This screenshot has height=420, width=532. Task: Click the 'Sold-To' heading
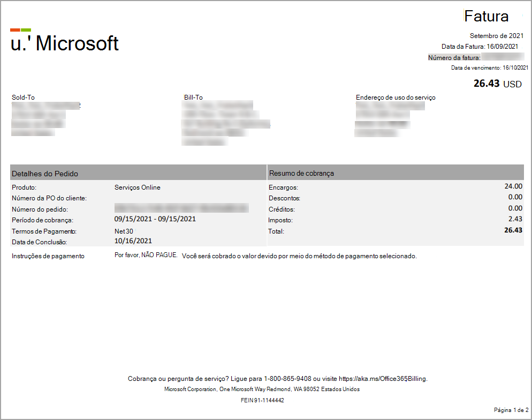(23, 97)
